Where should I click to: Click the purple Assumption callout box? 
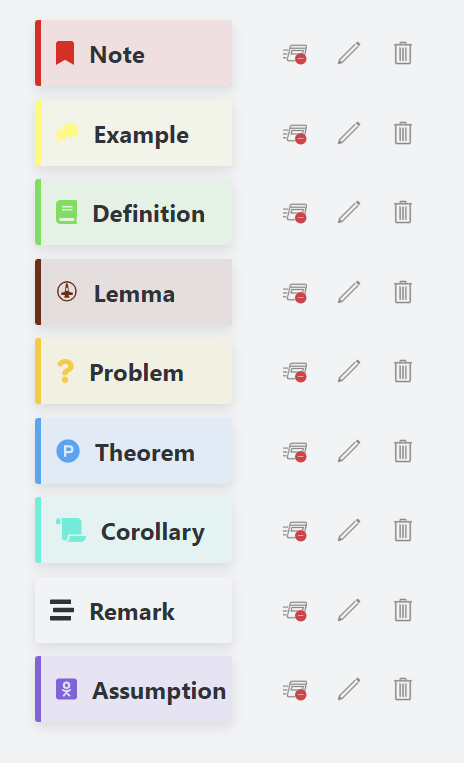click(x=133, y=689)
